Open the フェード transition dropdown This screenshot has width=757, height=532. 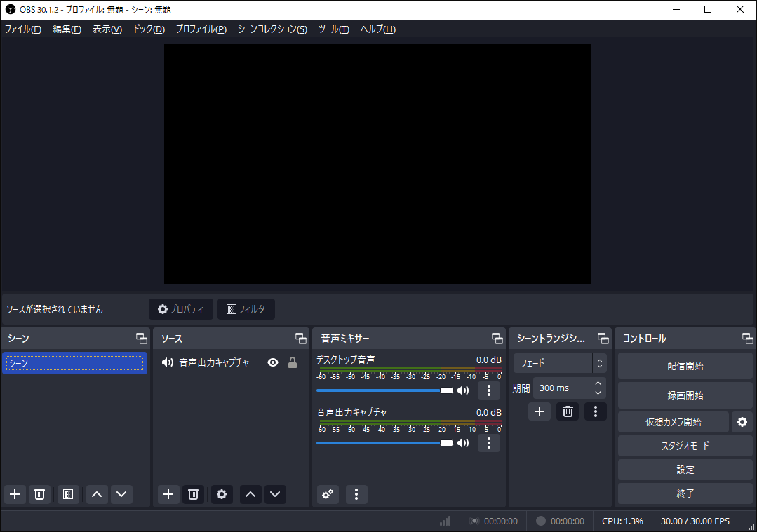coord(559,363)
